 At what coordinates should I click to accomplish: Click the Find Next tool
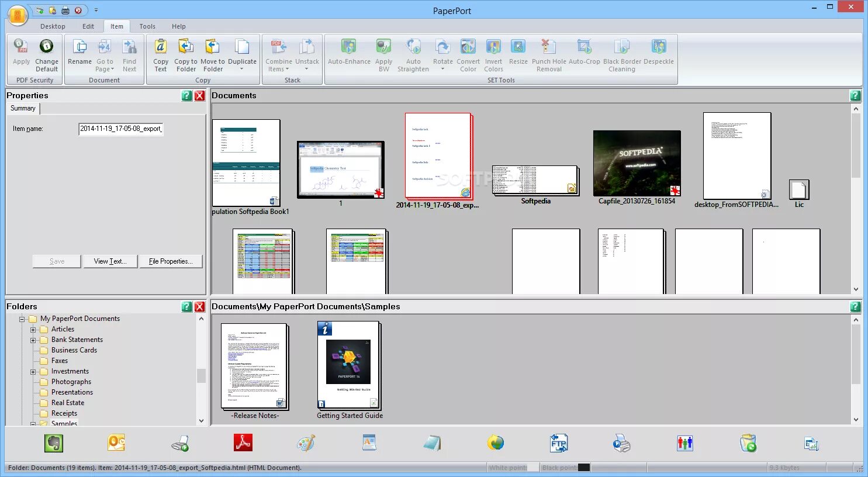tap(129, 56)
